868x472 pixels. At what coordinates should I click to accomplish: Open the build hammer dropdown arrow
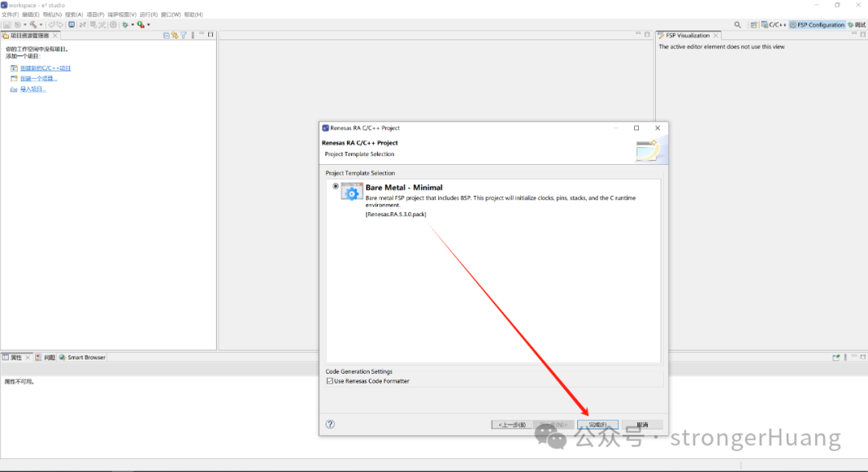(x=41, y=25)
